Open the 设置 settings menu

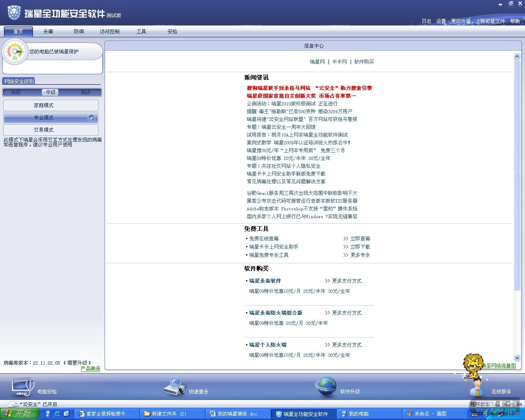(x=441, y=21)
